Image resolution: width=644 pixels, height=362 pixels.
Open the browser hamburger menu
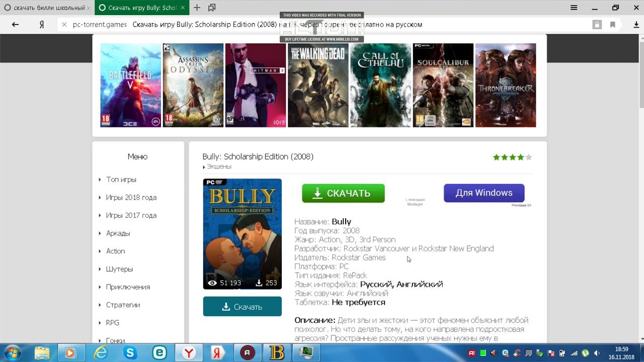pos(574,8)
